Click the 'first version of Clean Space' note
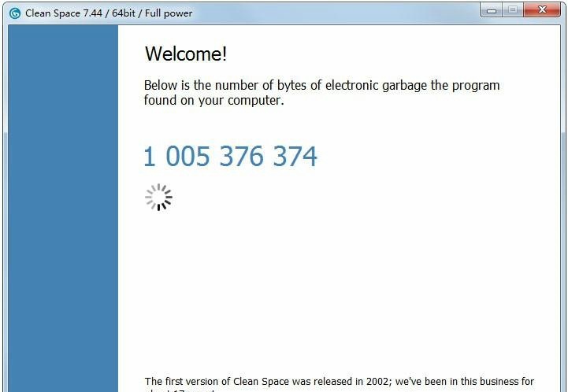568x392 pixels. click(339, 385)
